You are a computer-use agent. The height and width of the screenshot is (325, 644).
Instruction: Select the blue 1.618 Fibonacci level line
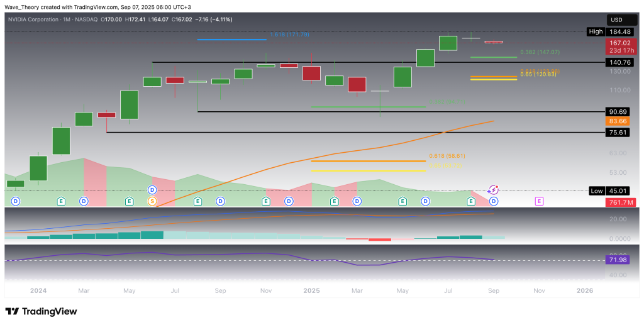pyautogui.click(x=231, y=40)
